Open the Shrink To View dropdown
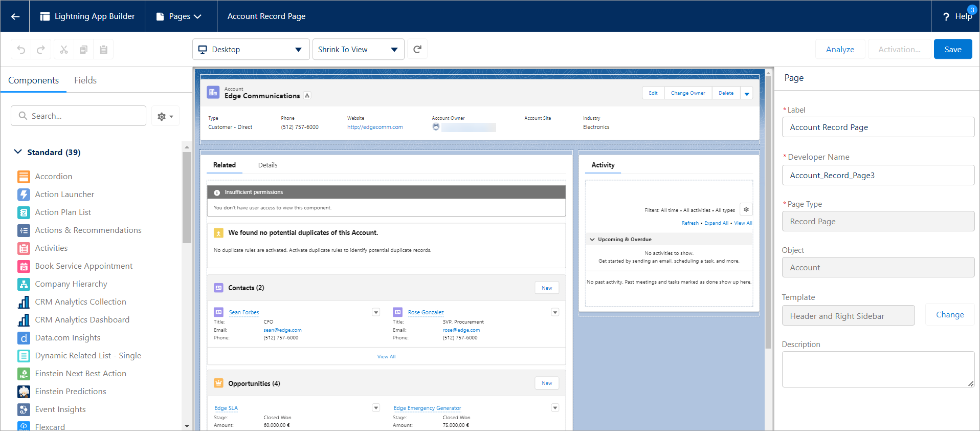 tap(359, 49)
